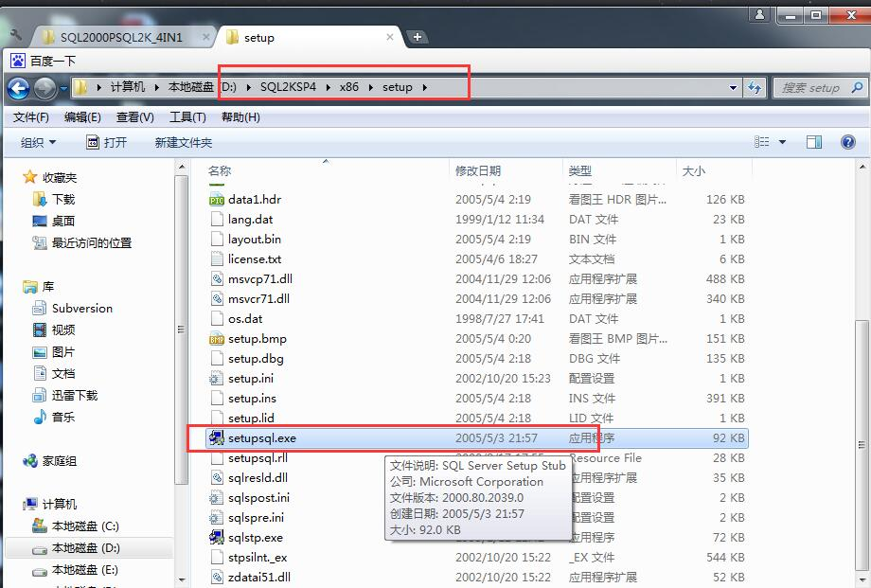Viewport: 871px width, 588px height.
Task: Select sqlspost.ini file
Action: (258, 498)
